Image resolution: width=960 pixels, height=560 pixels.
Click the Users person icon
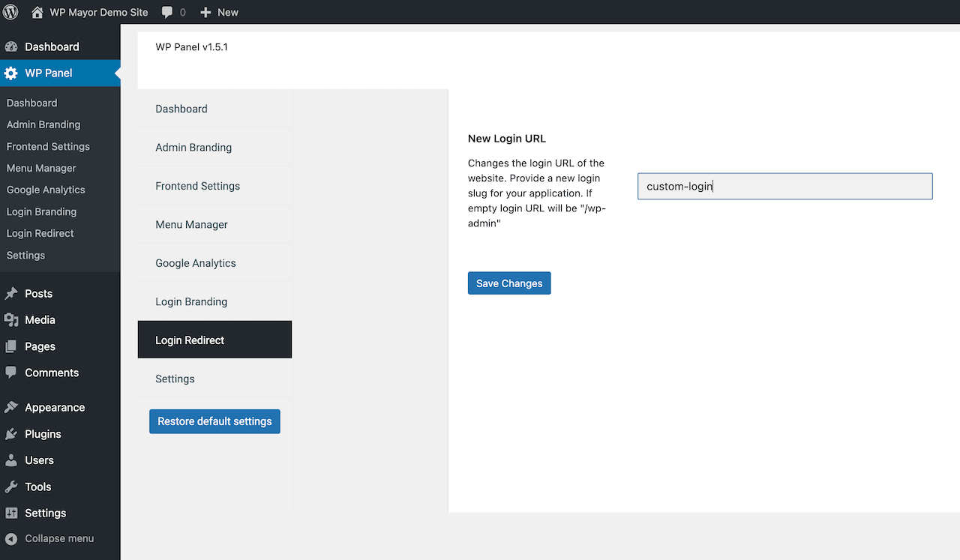tap(11, 460)
